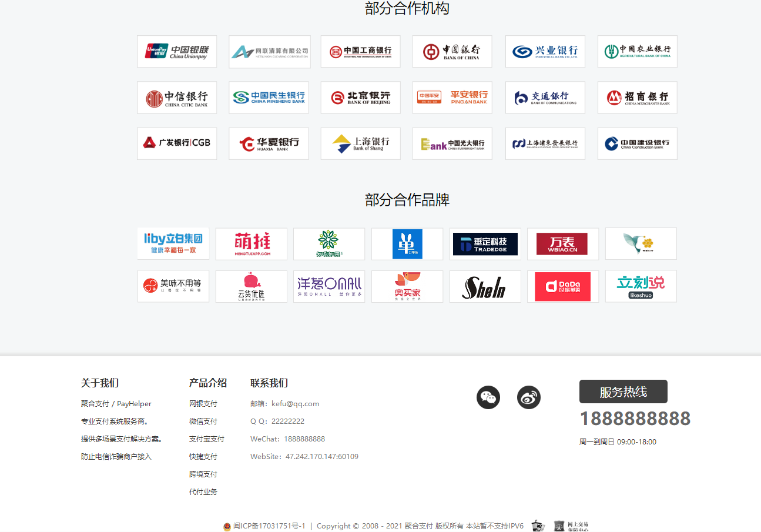Open the DaDa 哒哒英语 brand logo
The width and height of the screenshot is (761, 532).
coord(563,286)
